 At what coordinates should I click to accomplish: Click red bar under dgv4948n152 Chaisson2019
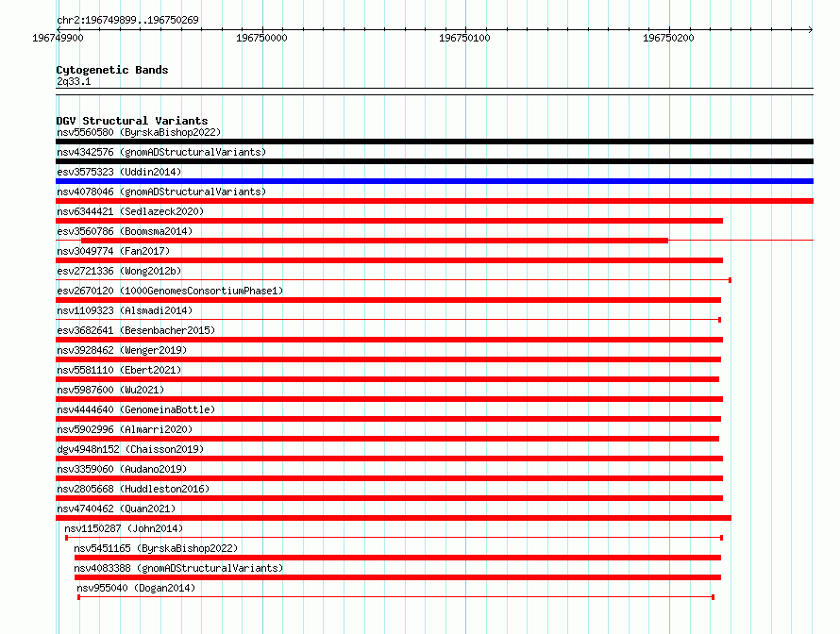(390, 459)
